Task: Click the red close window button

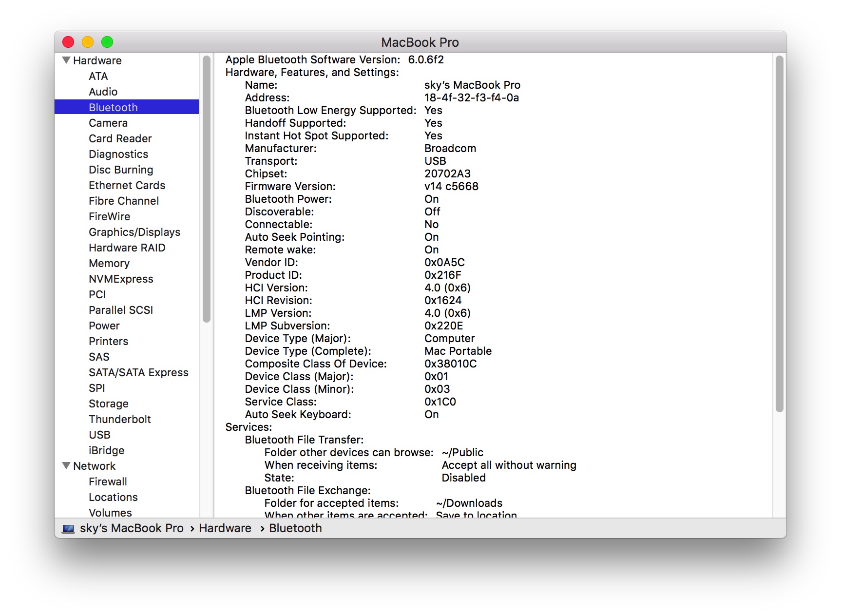Action: tap(68, 42)
